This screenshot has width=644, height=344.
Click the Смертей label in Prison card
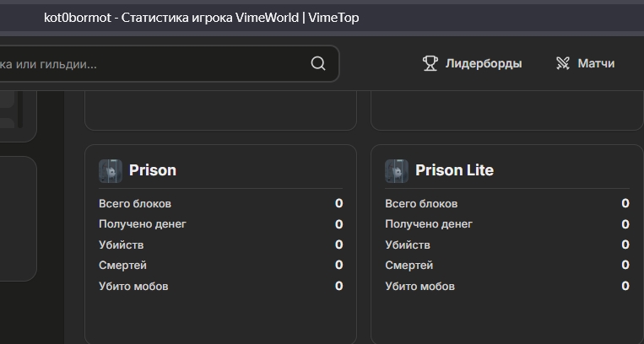point(123,265)
